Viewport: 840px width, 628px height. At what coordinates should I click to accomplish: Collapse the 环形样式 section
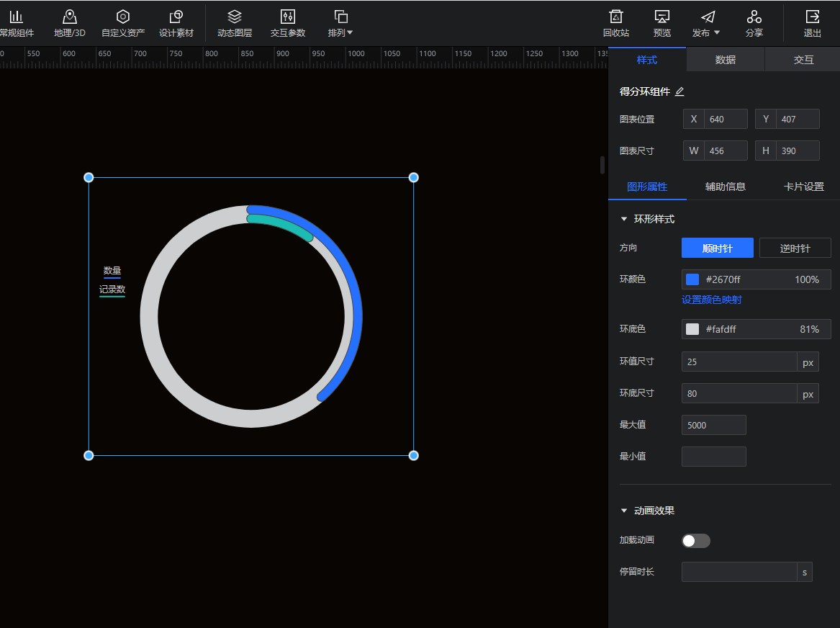click(624, 219)
